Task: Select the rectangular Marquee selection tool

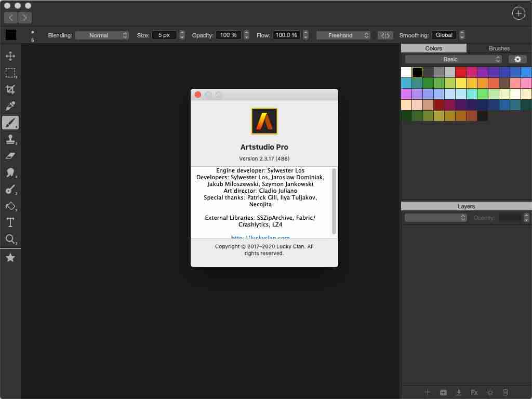Action: [10, 73]
